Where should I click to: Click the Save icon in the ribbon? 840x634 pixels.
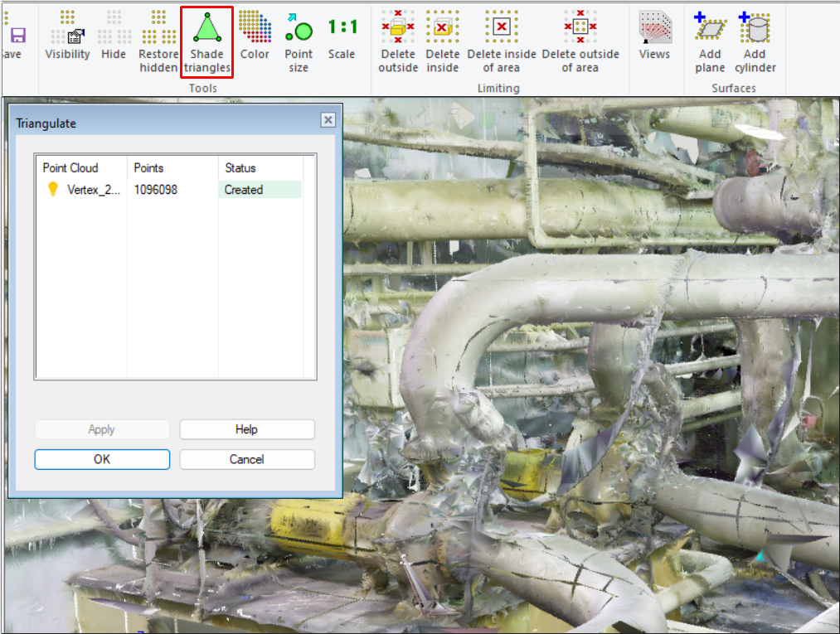17,36
